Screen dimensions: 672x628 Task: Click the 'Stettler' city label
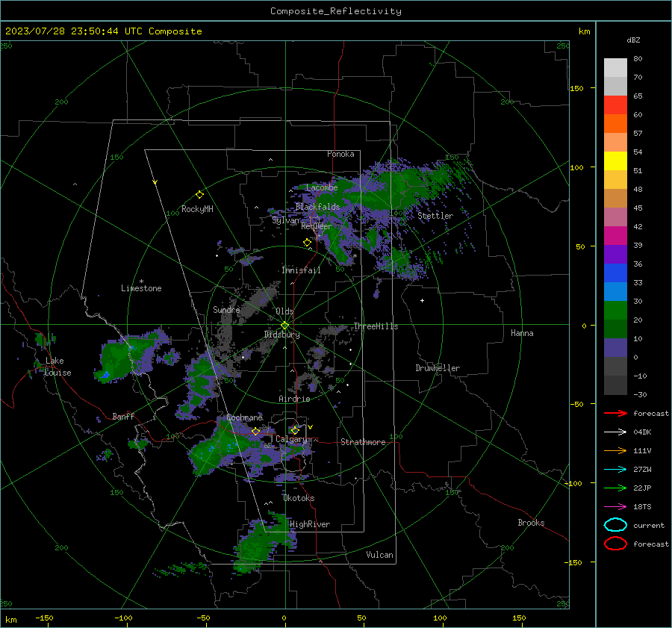[435, 216]
